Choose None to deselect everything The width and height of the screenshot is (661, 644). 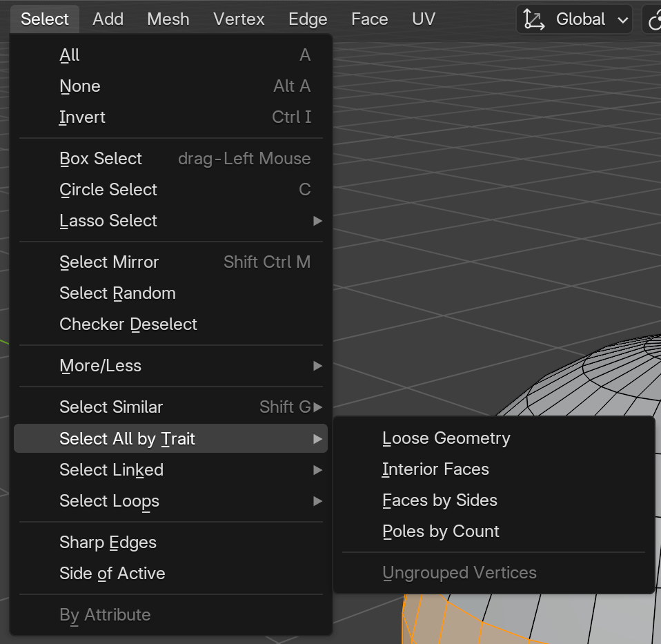click(170, 86)
